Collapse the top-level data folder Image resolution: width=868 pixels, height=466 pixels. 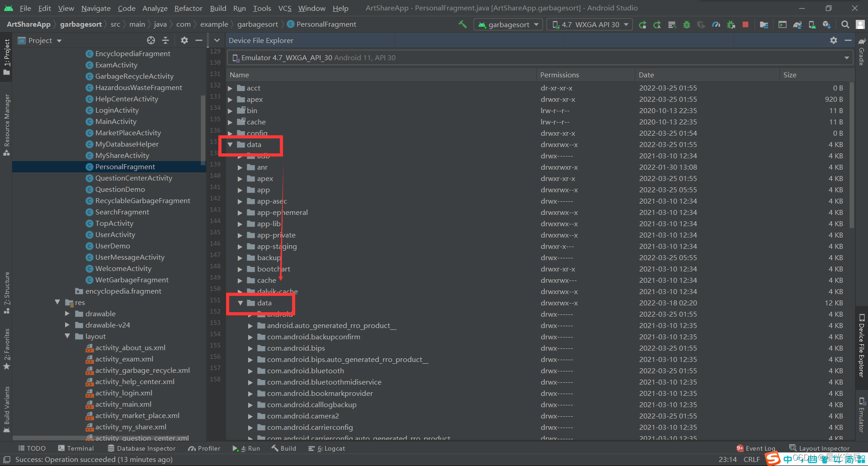[x=230, y=145]
